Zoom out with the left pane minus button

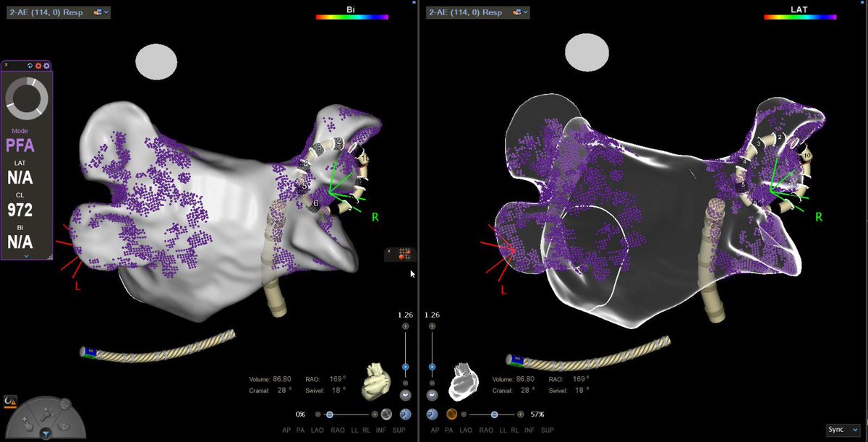[405, 383]
